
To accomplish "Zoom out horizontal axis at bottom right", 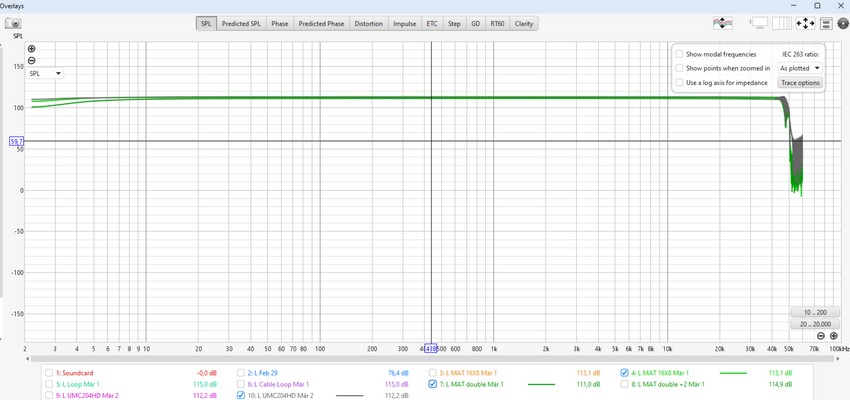I will point(821,336).
